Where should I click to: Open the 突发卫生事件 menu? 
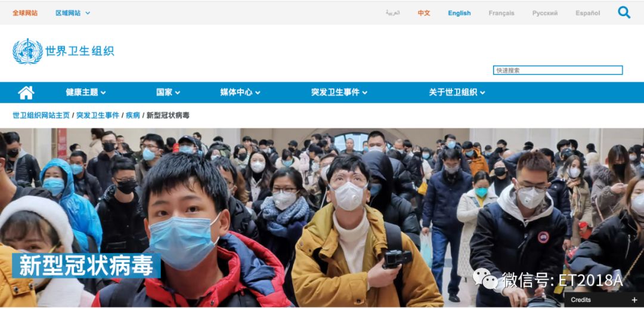coord(339,92)
